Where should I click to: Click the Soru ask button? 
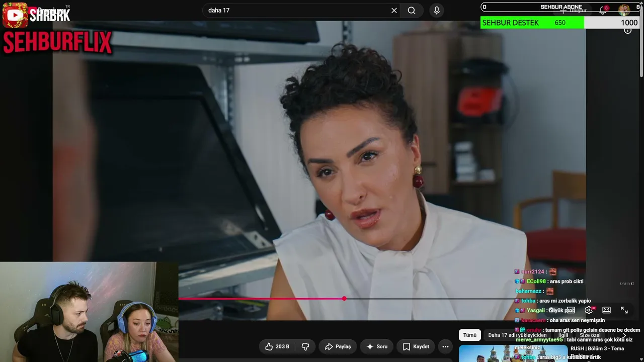377,346
